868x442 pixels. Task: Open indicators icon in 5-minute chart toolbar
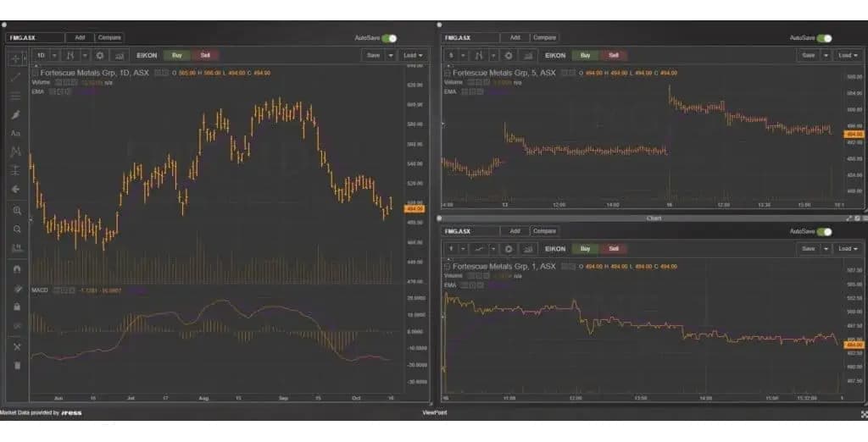[528, 55]
